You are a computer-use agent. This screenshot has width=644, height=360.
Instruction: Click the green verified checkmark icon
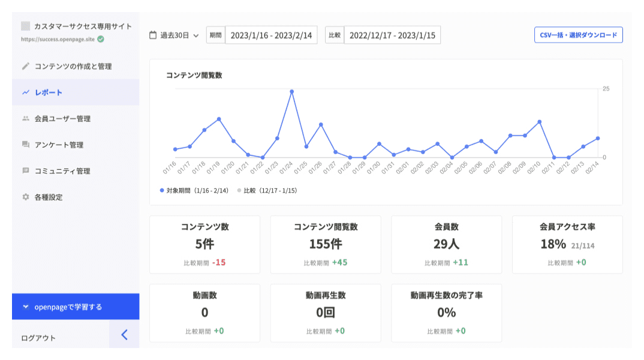point(101,39)
